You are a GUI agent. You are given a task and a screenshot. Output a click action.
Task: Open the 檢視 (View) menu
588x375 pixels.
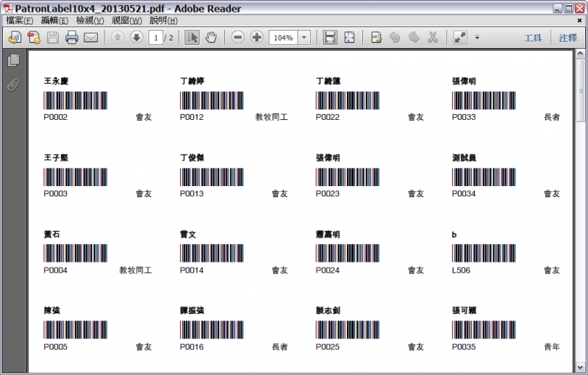coord(90,21)
